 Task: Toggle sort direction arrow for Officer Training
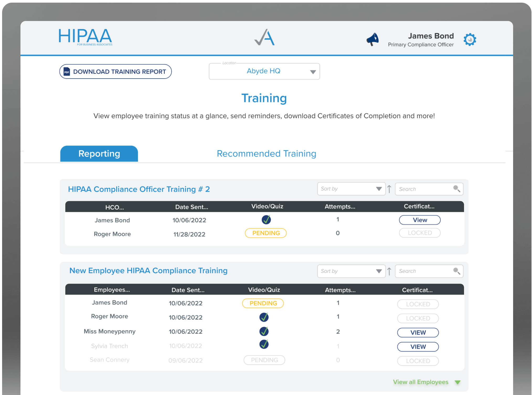(389, 189)
